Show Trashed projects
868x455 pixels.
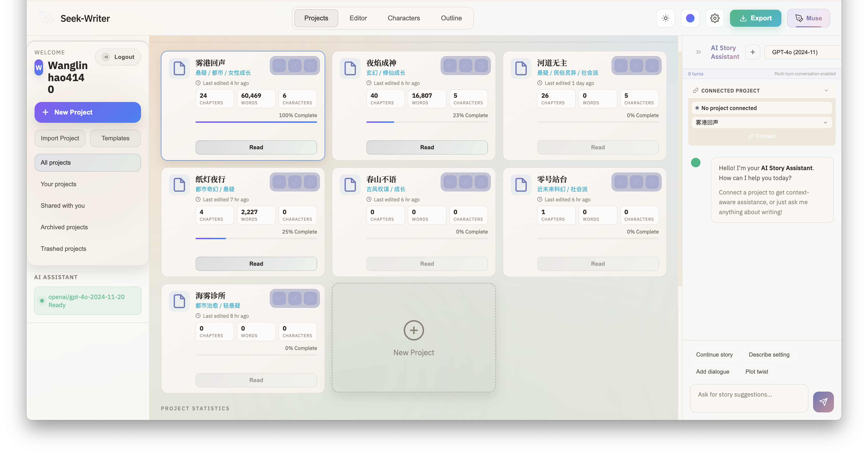pos(88,249)
